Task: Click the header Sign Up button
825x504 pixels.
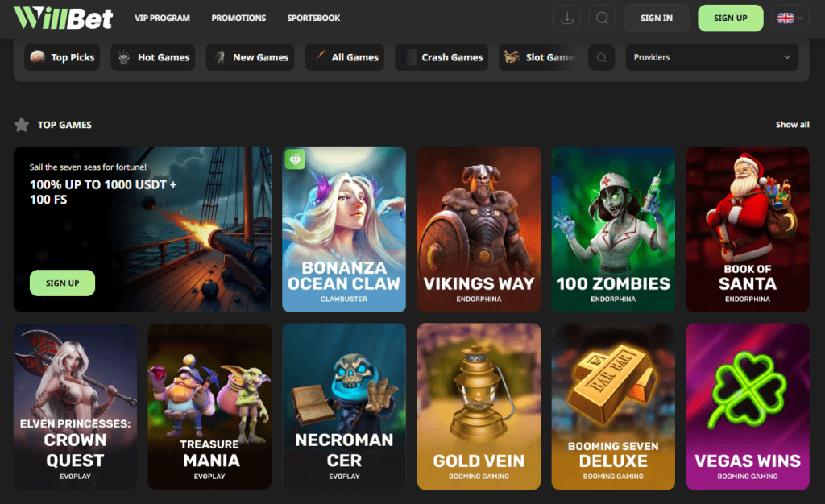Action: tap(730, 19)
